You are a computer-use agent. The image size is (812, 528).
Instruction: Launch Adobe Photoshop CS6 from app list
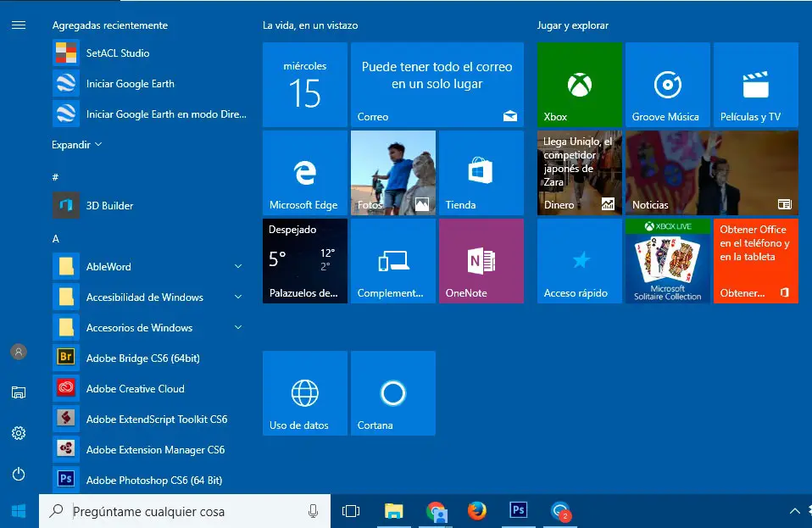pyautogui.click(x=153, y=481)
